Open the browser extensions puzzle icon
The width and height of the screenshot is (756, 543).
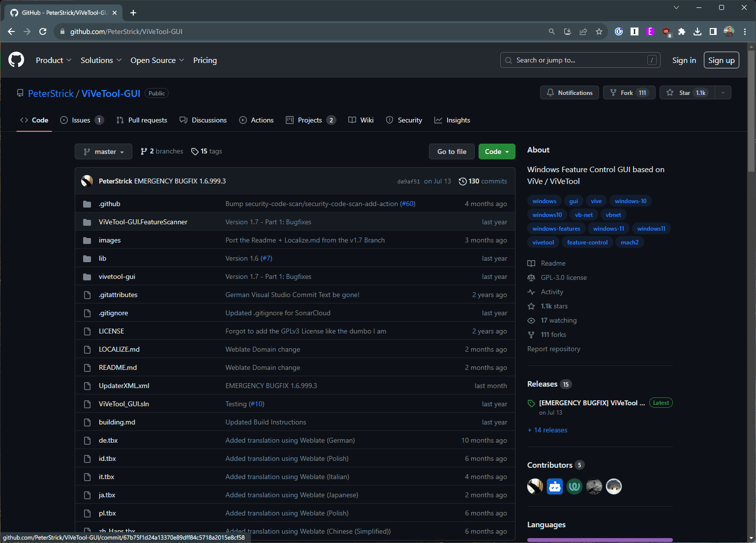pos(682,31)
